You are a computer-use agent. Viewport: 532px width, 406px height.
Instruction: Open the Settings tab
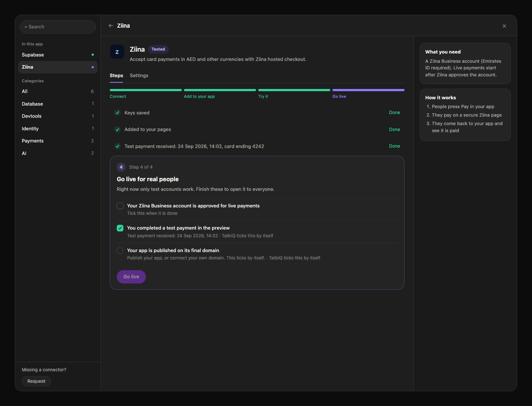point(139,76)
